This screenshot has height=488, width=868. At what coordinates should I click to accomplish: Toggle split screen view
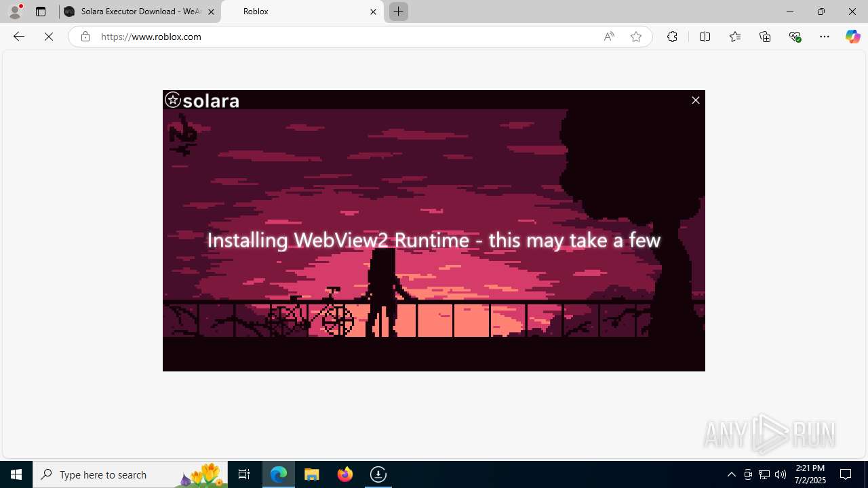tap(705, 37)
